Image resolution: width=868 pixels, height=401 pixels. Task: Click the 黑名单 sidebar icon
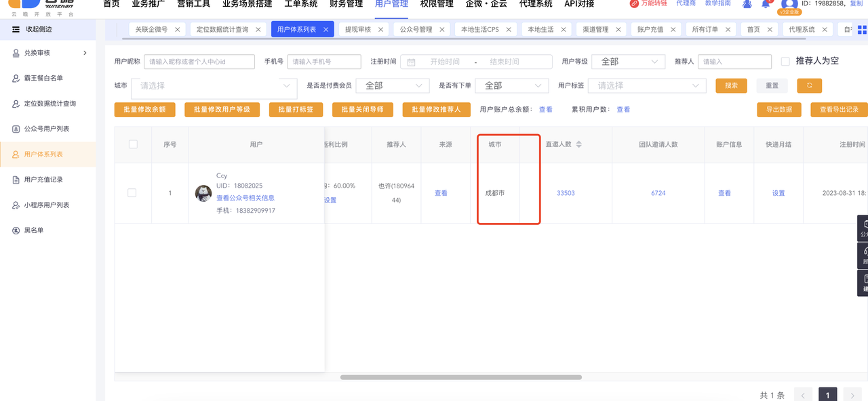[16, 230]
